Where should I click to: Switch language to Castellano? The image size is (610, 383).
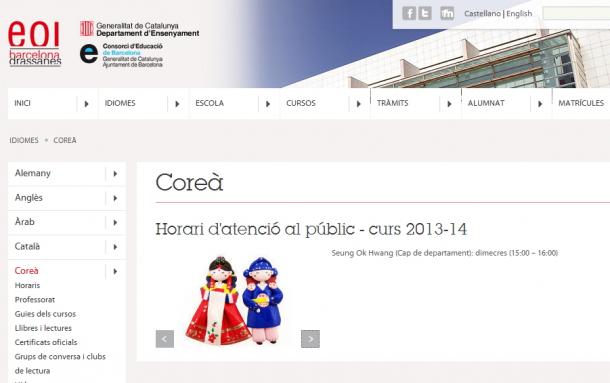point(482,14)
